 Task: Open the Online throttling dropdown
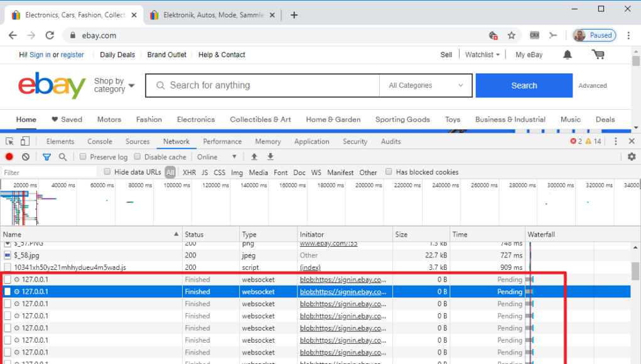(217, 157)
